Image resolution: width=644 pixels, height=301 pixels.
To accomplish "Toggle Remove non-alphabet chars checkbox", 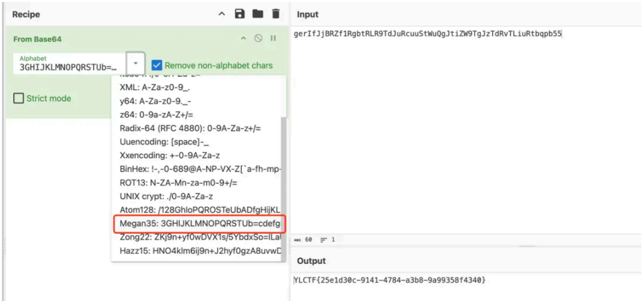I will point(157,65).
